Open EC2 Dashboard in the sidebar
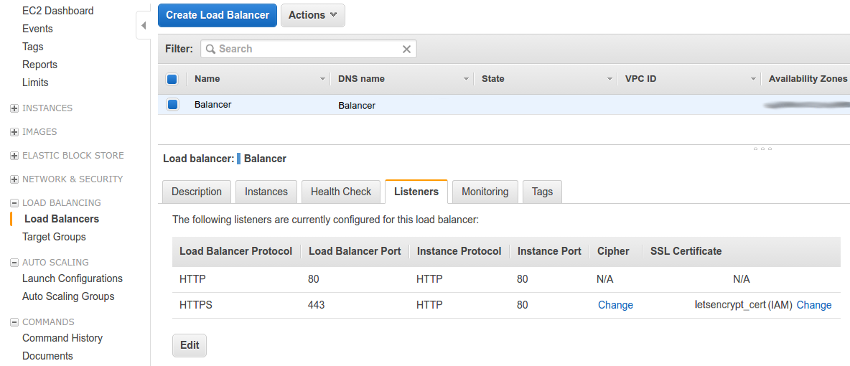 [57, 11]
